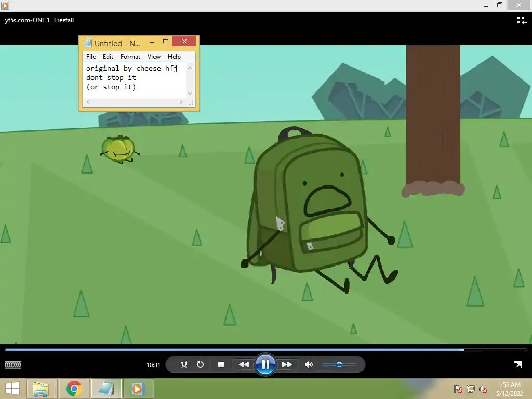Toggle shuffle in the media player
Image resolution: width=532 pixels, height=399 pixels.
pos(184,364)
